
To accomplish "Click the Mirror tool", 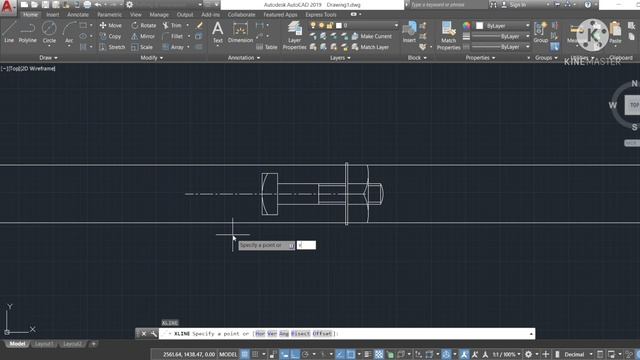I will 143,36.
